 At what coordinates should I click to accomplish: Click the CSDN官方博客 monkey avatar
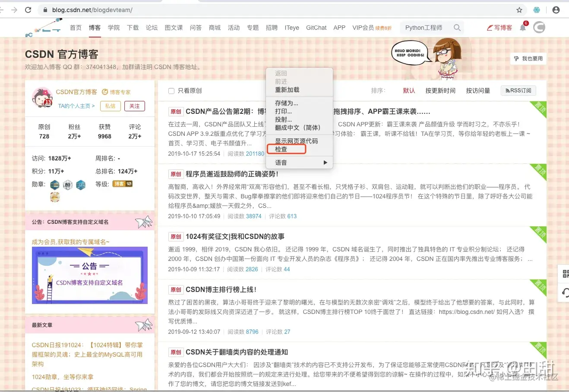pos(42,97)
